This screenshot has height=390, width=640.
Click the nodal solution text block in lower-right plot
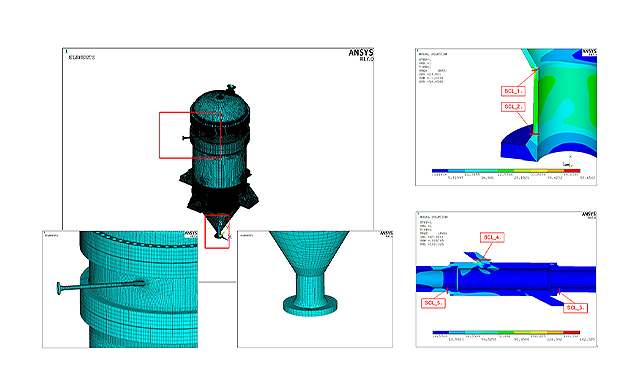coord(433,231)
